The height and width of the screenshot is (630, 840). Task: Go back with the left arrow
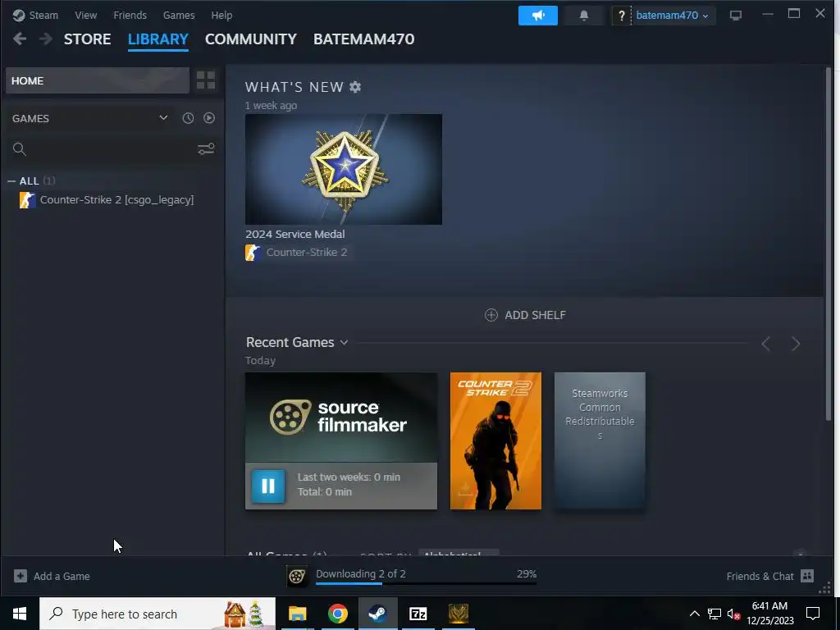click(20, 39)
